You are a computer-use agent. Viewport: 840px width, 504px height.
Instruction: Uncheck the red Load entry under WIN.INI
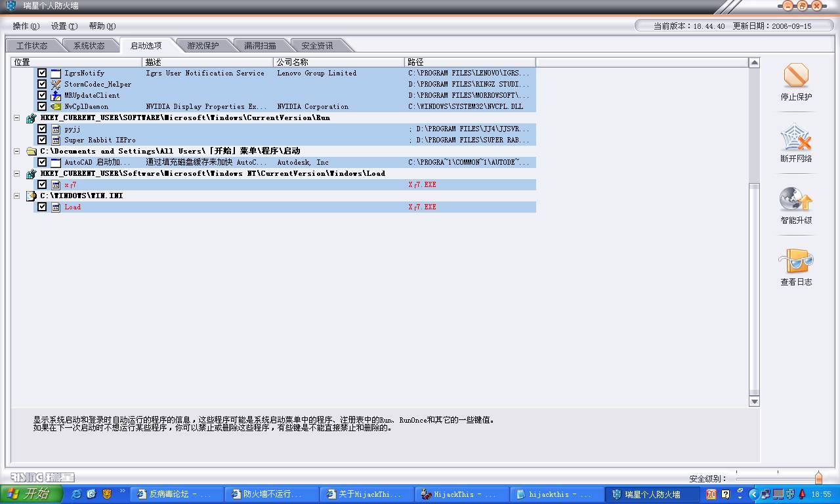pos(42,207)
